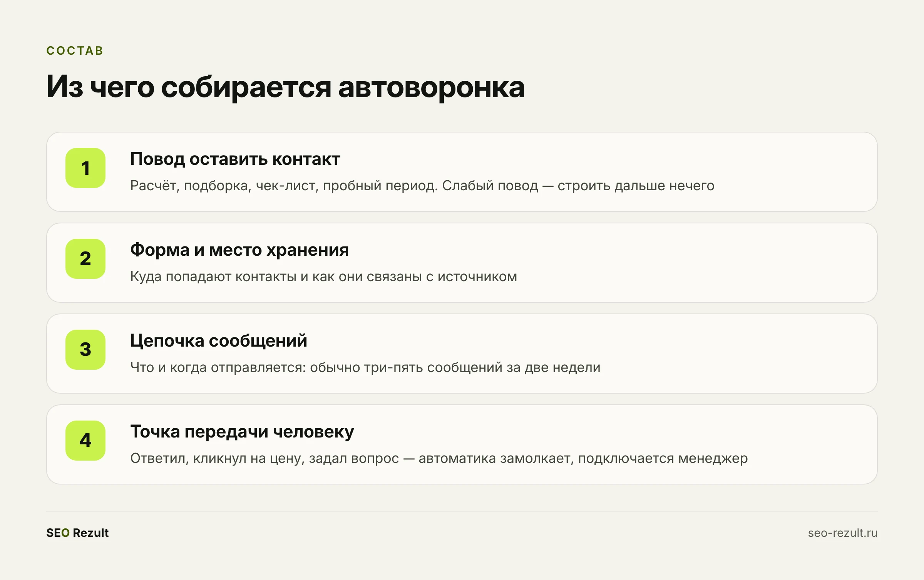Select the title 'Цепочка сообщений'
The image size is (924, 580).
pos(219,341)
